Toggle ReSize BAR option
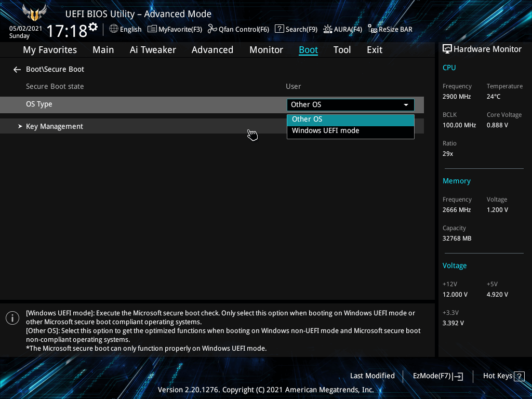Screen dimensions: 532x399 click(390, 29)
